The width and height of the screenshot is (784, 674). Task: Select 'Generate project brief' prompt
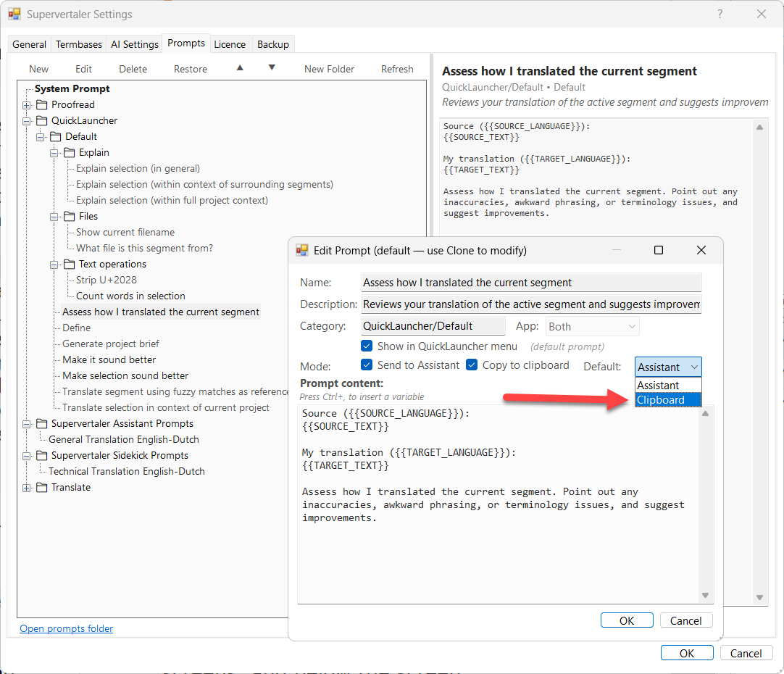coord(111,344)
